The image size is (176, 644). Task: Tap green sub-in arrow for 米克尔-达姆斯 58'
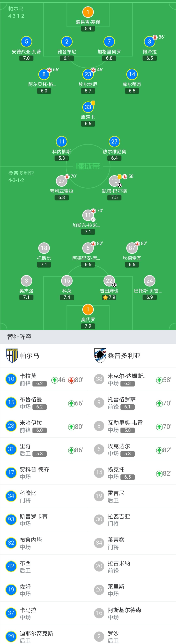coord(159,380)
